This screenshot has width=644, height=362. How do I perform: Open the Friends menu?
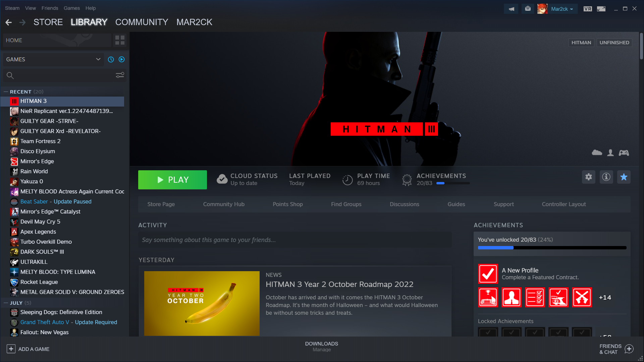[50, 8]
